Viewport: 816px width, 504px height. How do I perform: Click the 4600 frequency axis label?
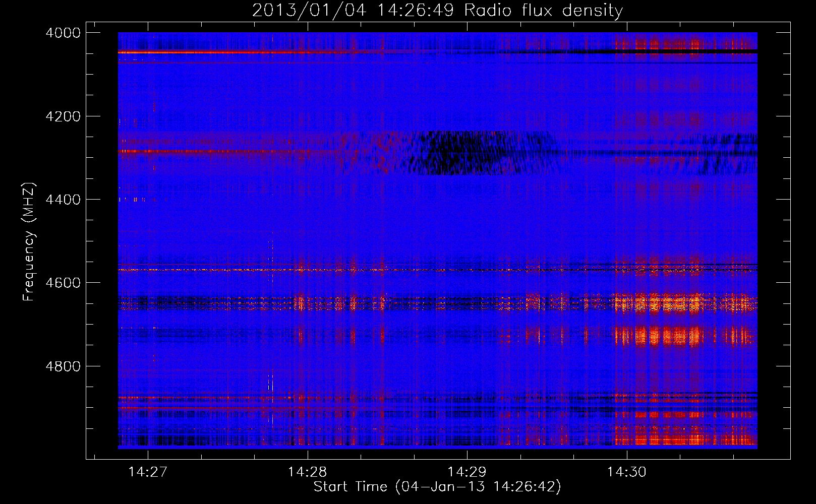(x=63, y=283)
